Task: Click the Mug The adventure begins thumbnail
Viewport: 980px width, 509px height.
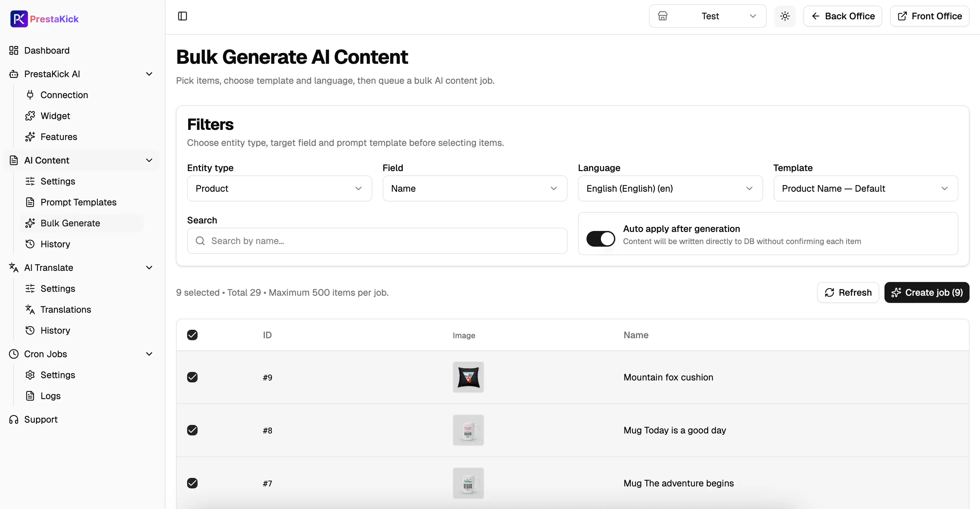Action: click(x=468, y=483)
